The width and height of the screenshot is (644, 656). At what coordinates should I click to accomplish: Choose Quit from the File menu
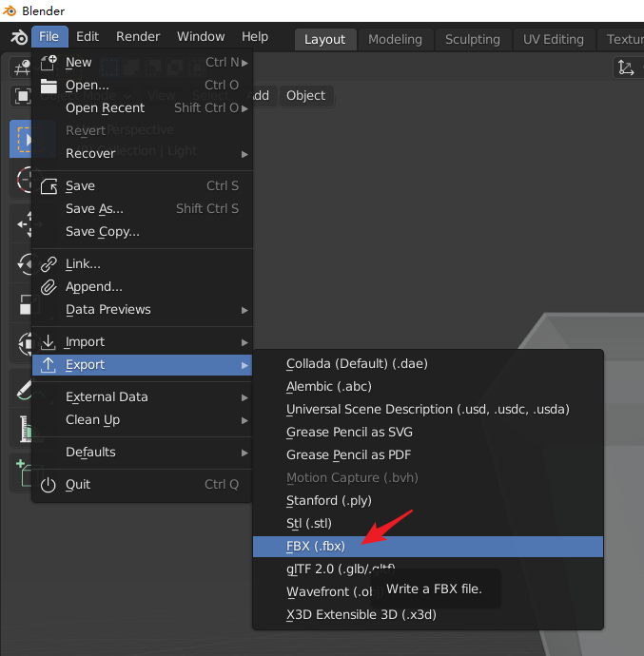pyautogui.click(x=143, y=485)
